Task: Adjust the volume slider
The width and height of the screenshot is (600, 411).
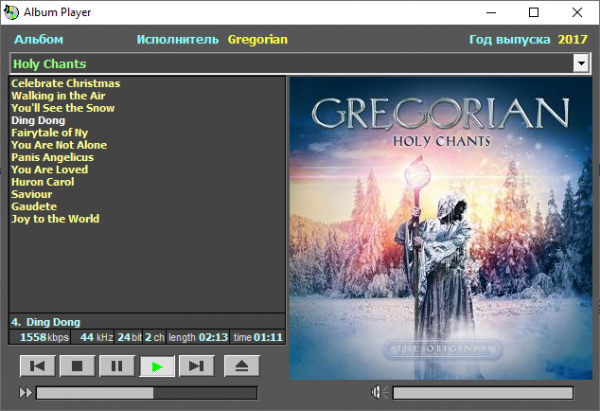Action: coord(483,393)
